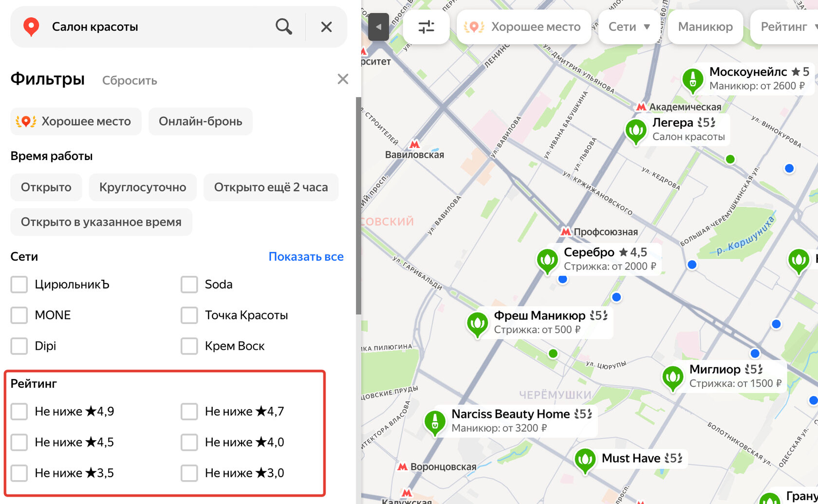The width and height of the screenshot is (818, 504).
Task: Open the Narciss Beauty Home place label
Action: [522, 420]
